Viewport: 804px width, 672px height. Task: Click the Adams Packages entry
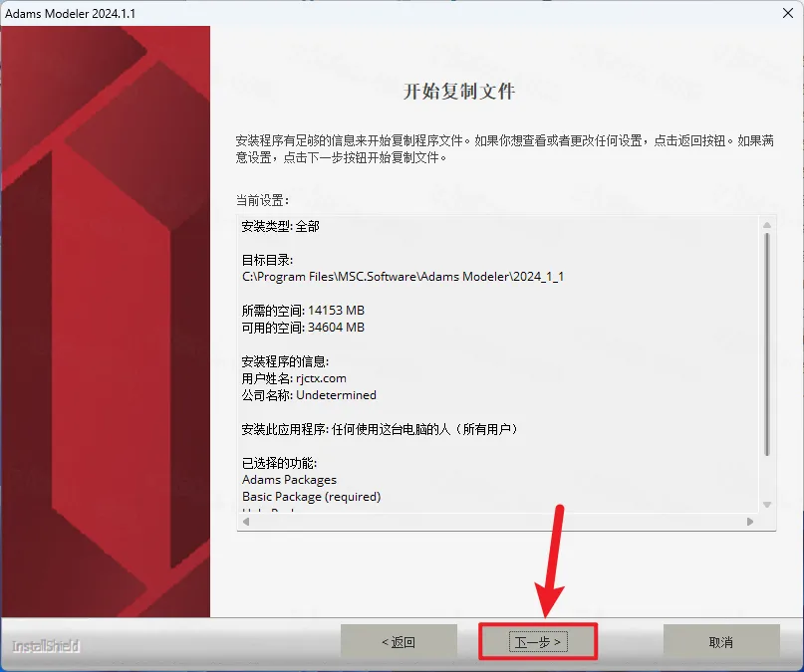click(x=289, y=479)
